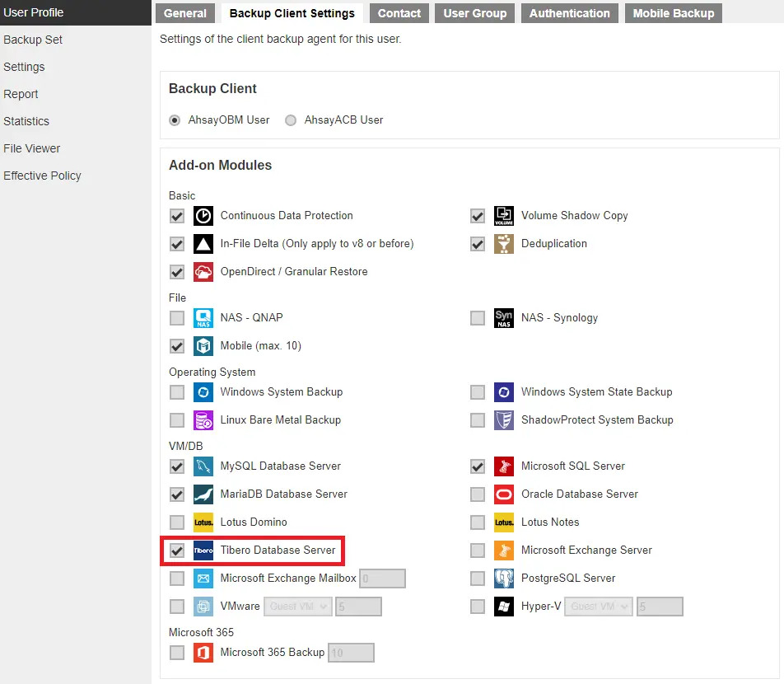
Task: Click the OpenDirect / Granular Restore icon
Action: pos(203,272)
